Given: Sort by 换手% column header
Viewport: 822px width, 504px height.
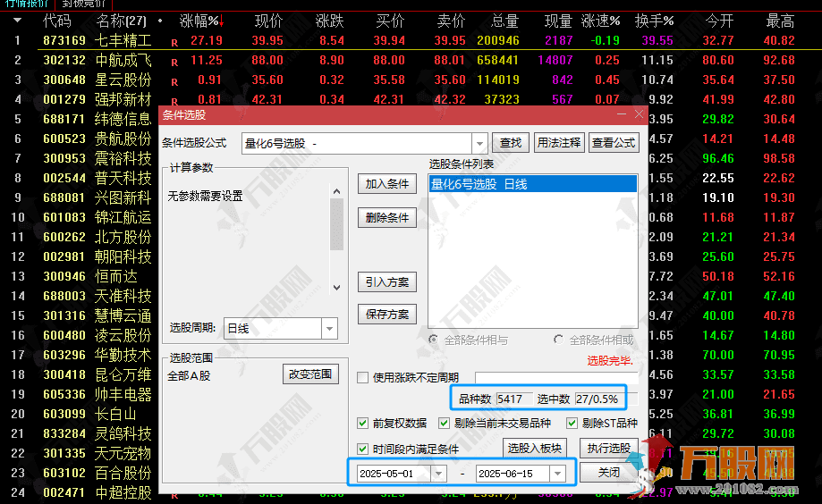Looking at the screenshot, I should (654, 21).
